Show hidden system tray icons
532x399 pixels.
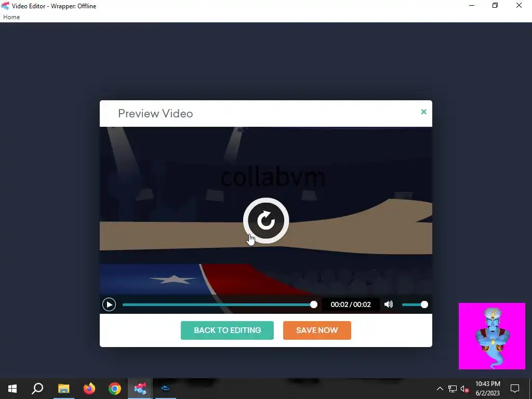[440, 389]
